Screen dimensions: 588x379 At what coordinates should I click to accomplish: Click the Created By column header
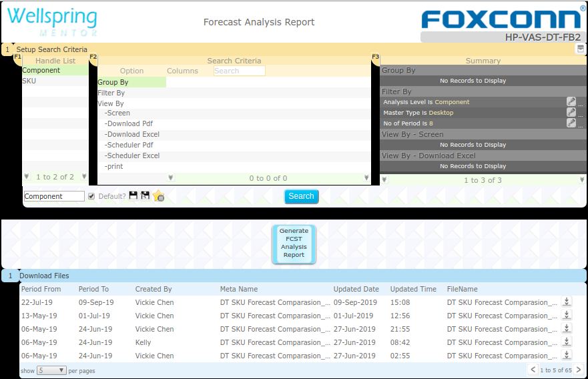point(154,289)
